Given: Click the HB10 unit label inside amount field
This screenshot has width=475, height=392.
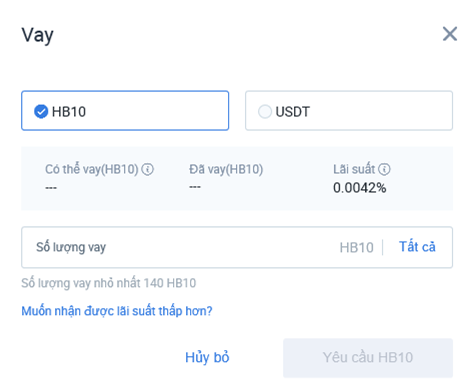Looking at the screenshot, I should point(356,248).
